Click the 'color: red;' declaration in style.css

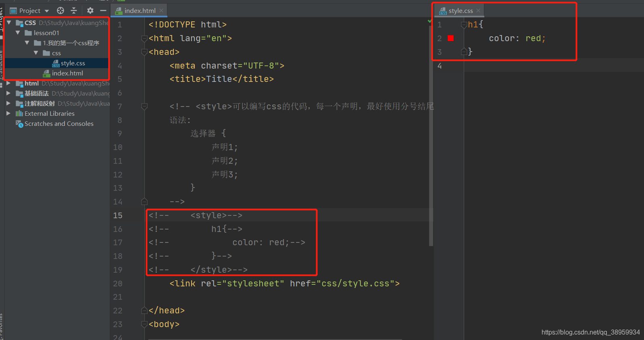[x=517, y=38]
